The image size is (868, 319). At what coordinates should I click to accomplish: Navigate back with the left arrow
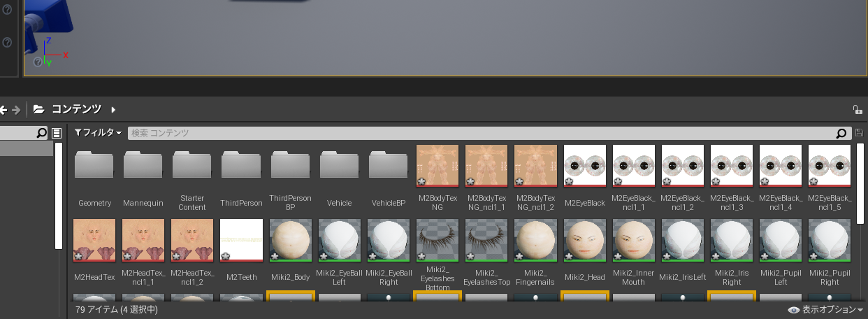coord(3,109)
